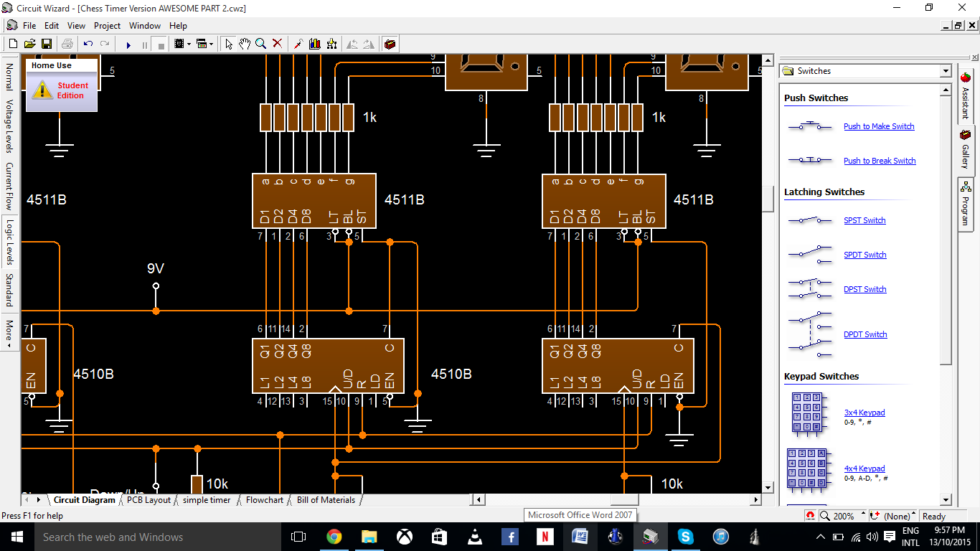Click the Save floppy disk icon
This screenshot has height=551, width=980.
click(x=46, y=44)
